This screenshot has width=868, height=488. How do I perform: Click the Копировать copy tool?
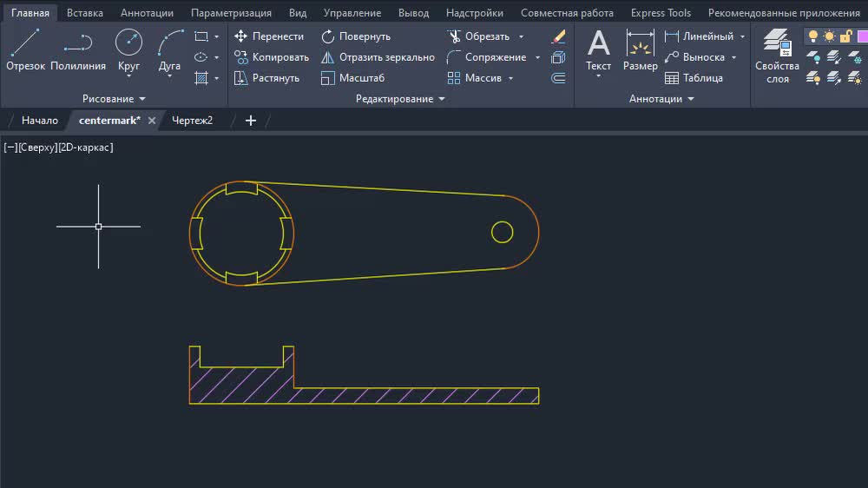271,57
